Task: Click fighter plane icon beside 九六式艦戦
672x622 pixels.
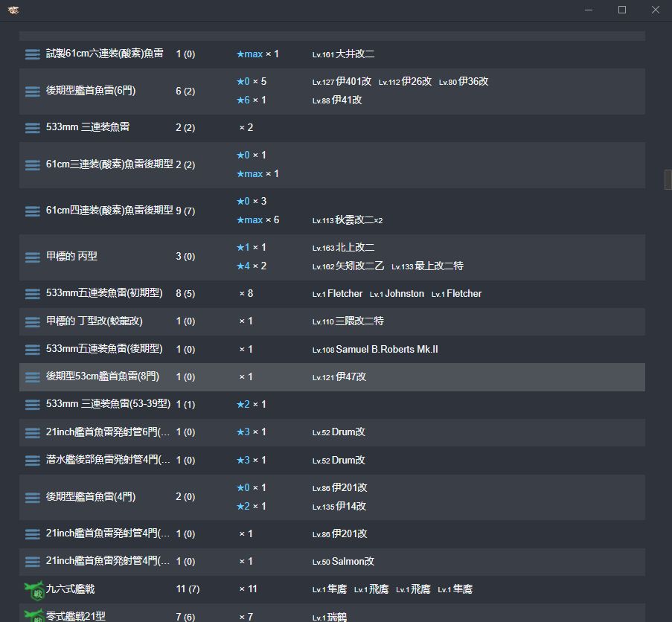Action: tap(34, 590)
